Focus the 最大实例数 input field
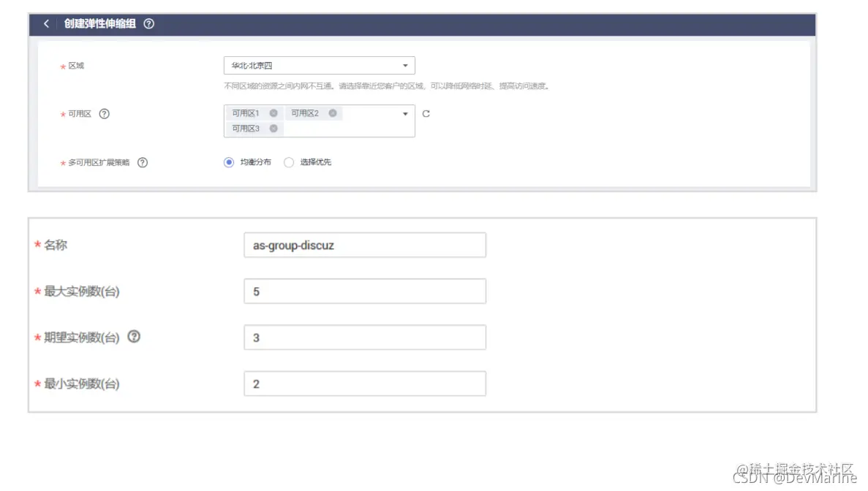This screenshot has height=491, width=868. click(365, 292)
